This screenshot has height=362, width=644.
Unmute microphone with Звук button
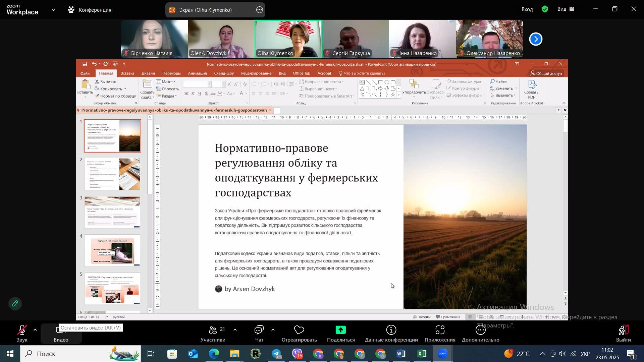pos(22,334)
